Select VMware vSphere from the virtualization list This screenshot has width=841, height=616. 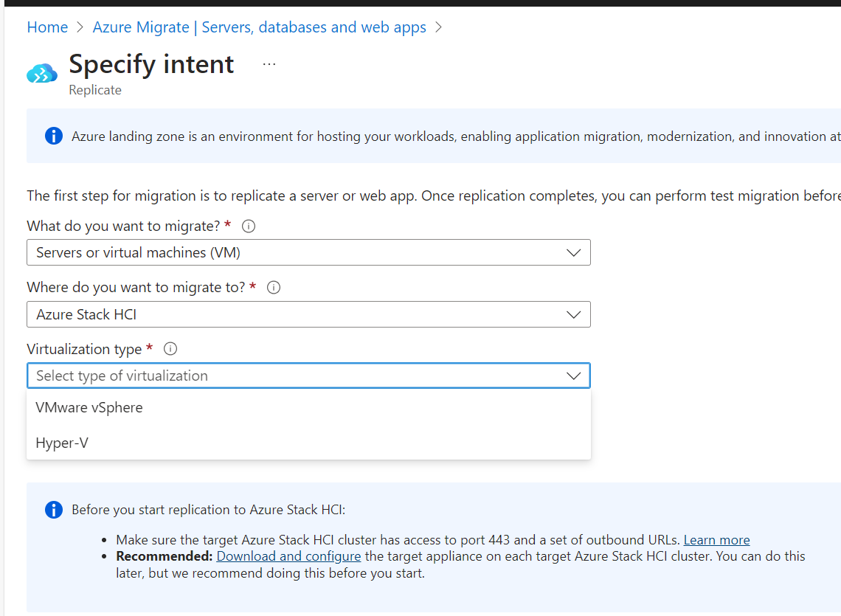(x=89, y=407)
